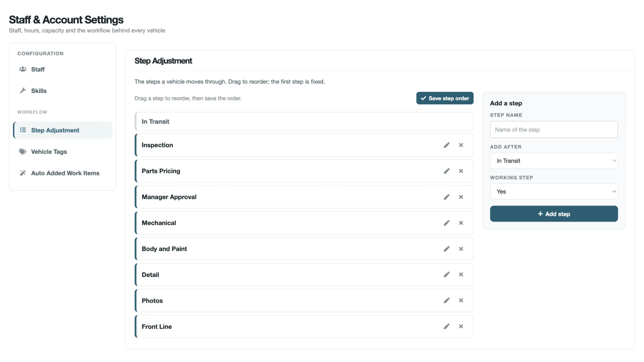644x362 pixels.
Task: Focus the Step Name input field
Action: 554,130
